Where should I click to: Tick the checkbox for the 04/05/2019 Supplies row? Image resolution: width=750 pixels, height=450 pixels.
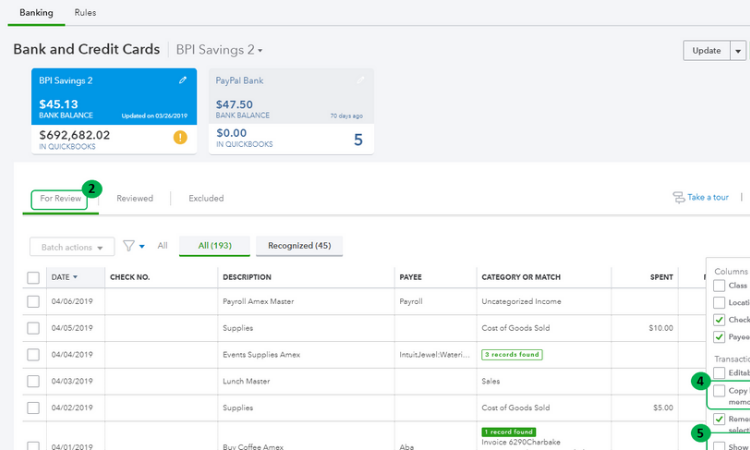[x=33, y=328]
